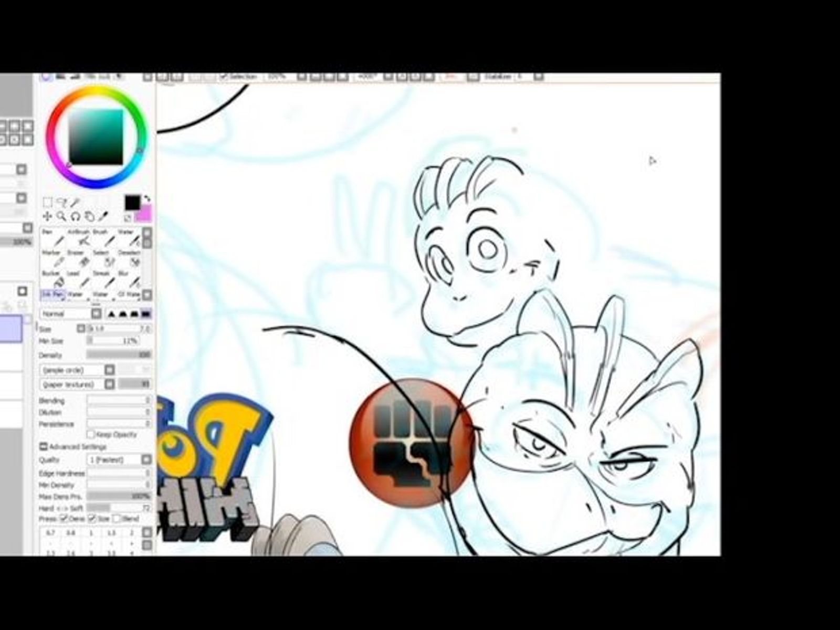Open the Stabilizer dropdown in top toolbar
The height and width of the screenshot is (630, 840).
(538, 77)
